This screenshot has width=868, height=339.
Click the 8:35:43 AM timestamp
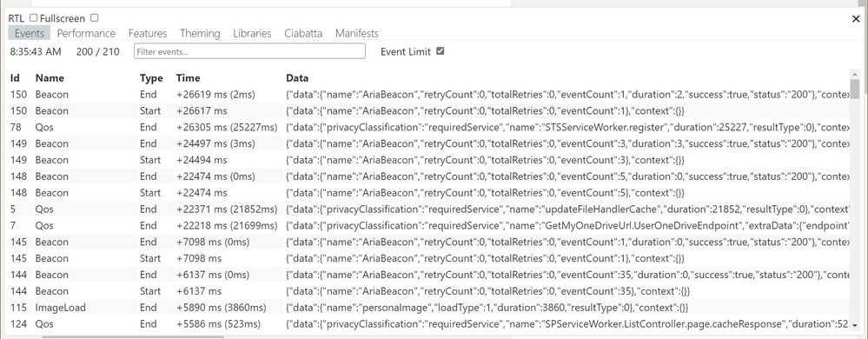tap(36, 52)
